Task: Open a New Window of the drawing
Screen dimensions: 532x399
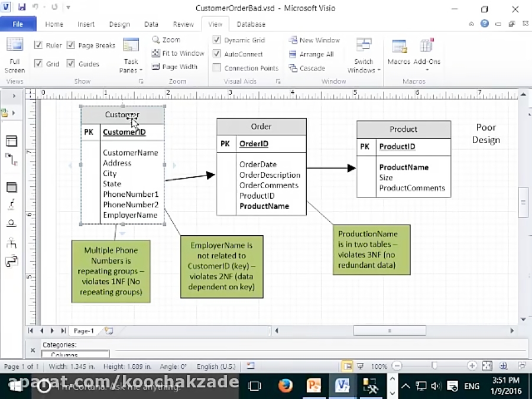Action: click(x=314, y=40)
